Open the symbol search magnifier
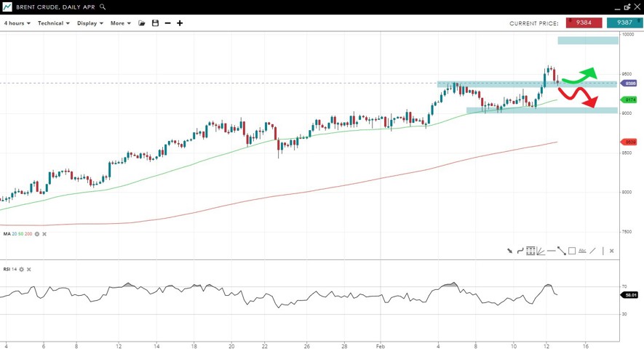The height and width of the screenshot is (351, 644). [x=103, y=7]
